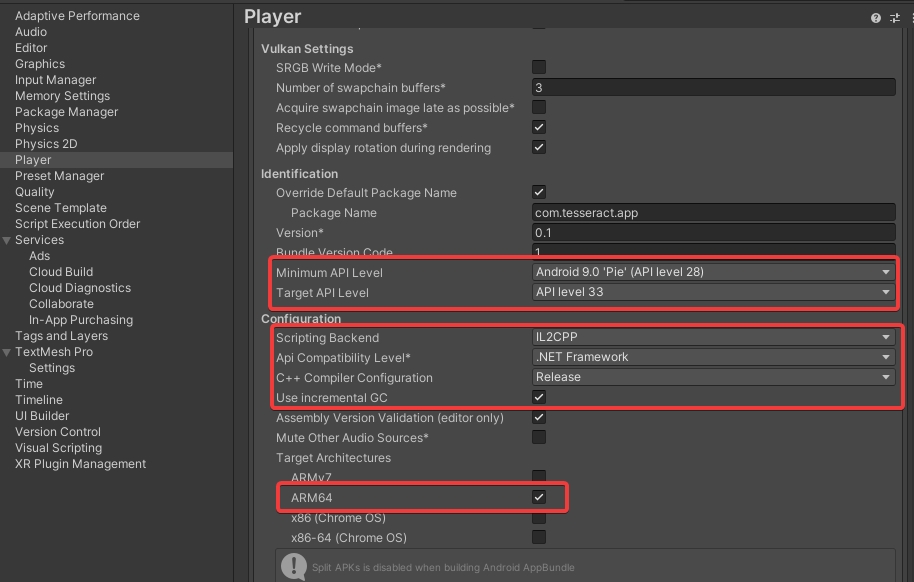
Task: Select Graphics in the settings sidebar
Action: point(40,64)
